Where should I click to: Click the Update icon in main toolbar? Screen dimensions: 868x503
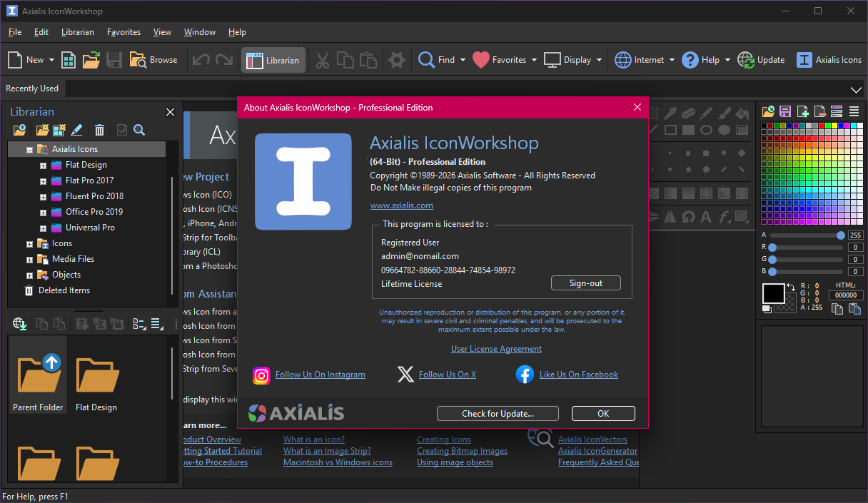tap(746, 60)
